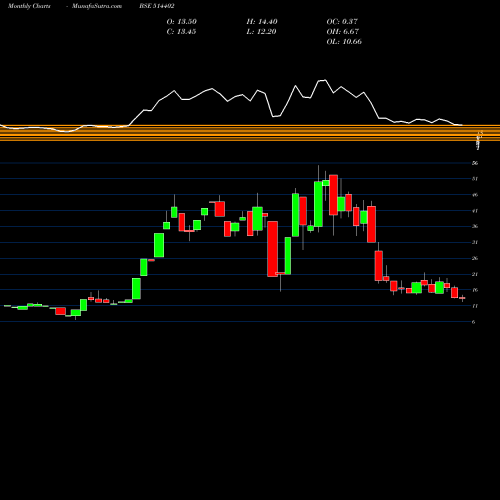
Task: Click the price axis label '16'
Action: [x=475, y=290]
